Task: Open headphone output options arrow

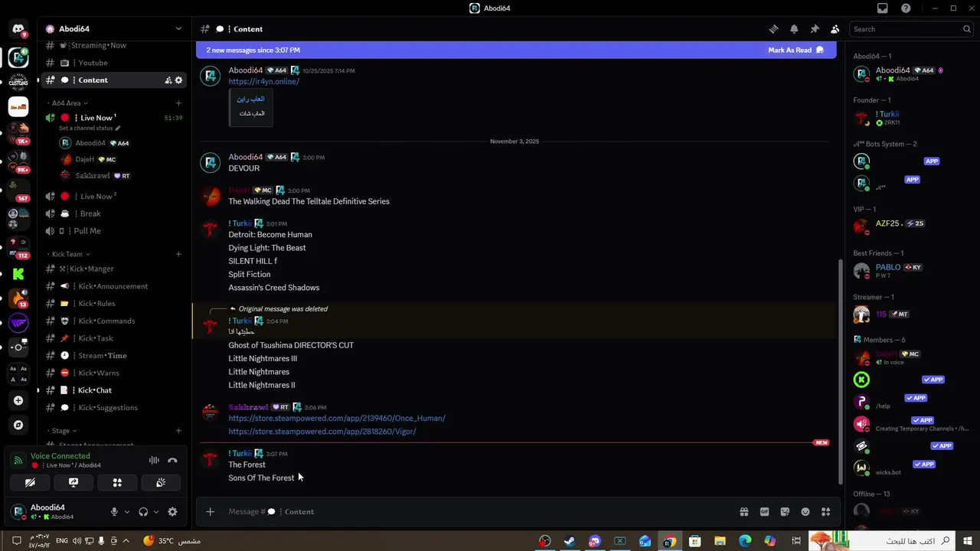Action: pos(155,512)
